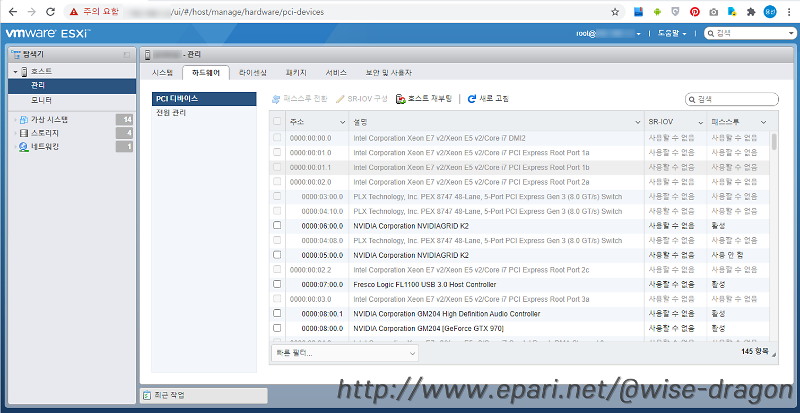Collapse the Host tree node arrow
Image resolution: width=800 pixels, height=413 pixels.
coord(16,72)
